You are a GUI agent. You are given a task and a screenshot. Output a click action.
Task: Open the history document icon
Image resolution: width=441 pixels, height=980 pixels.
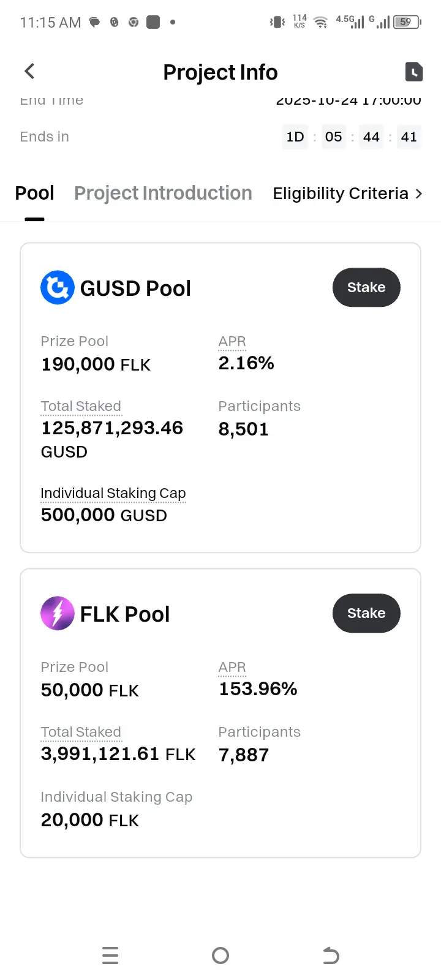414,72
